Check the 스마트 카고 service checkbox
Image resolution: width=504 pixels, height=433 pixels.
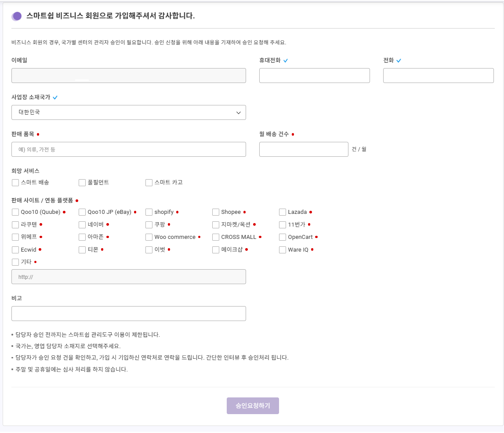[x=149, y=182]
